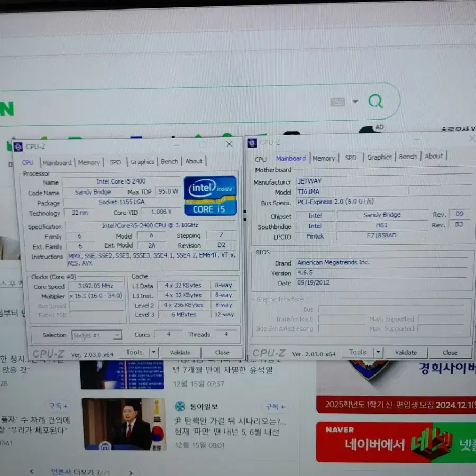
Task: Click the 95.0 W Max TDP value
Action: (x=168, y=191)
